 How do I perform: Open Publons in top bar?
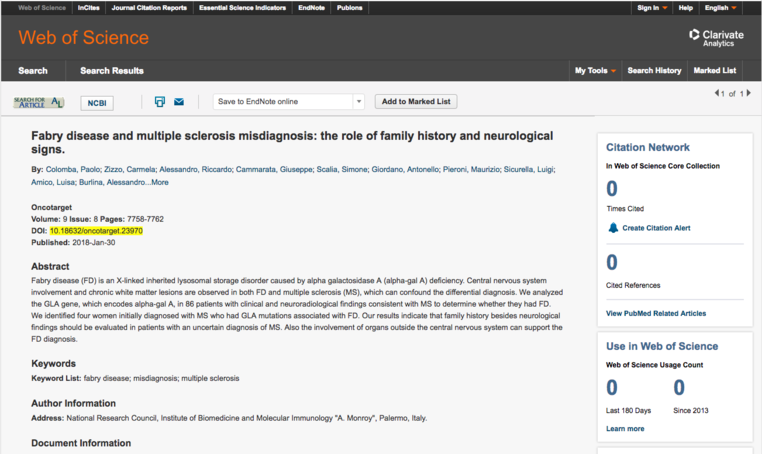pos(349,8)
